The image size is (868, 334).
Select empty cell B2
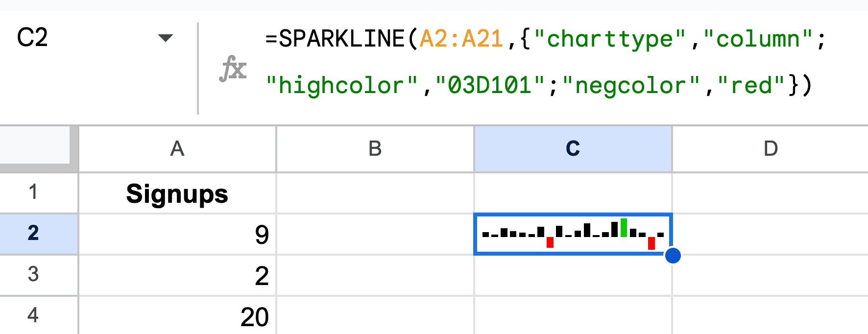pyautogui.click(x=375, y=234)
